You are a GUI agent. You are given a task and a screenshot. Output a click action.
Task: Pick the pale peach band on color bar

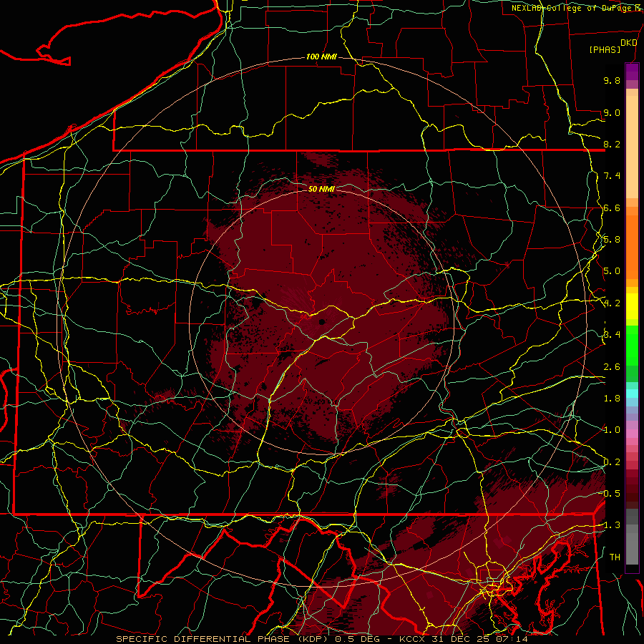pos(632,147)
